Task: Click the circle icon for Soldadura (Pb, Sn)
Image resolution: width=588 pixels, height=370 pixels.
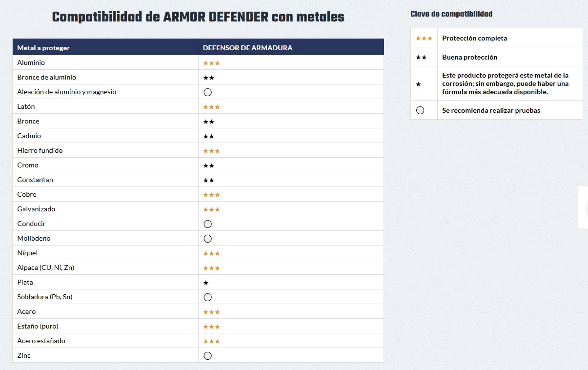Action: click(207, 297)
